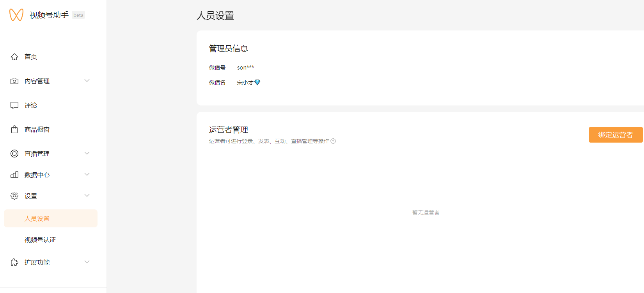Expand the 内容管理 chevron
Screen dimensions: 644x293
pyautogui.click(x=87, y=80)
